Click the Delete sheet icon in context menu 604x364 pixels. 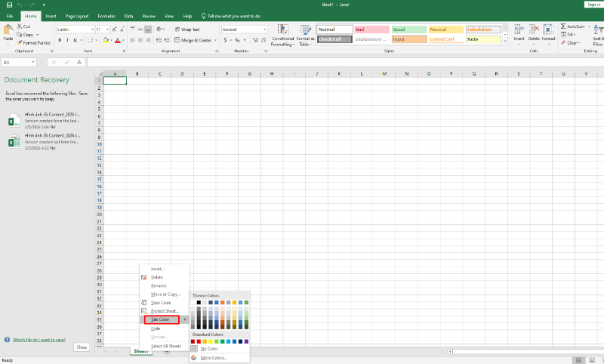pos(144,277)
